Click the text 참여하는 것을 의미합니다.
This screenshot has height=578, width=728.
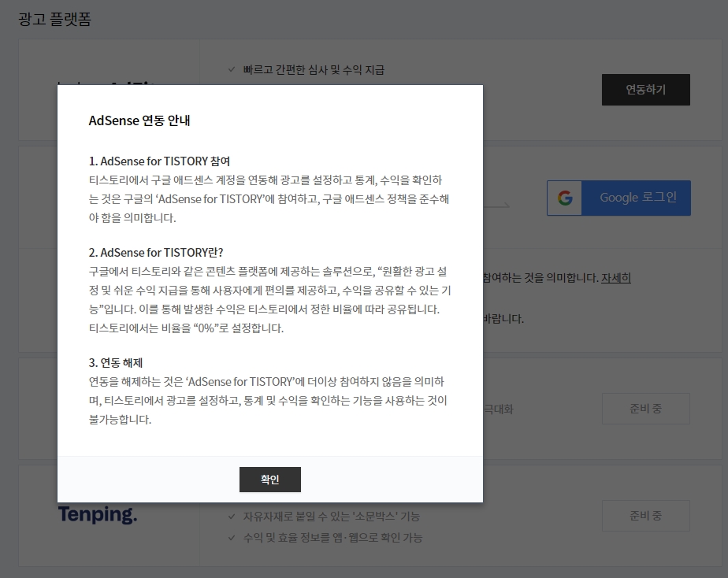tap(540, 278)
